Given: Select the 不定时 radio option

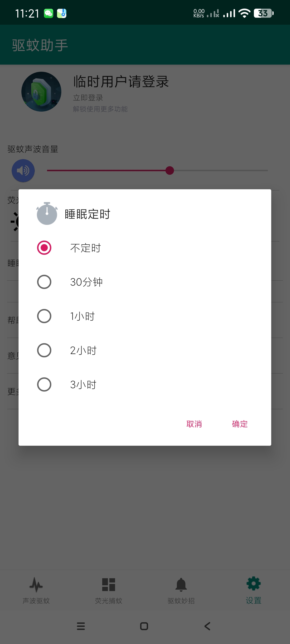Looking at the screenshot, I should point(44,248).
